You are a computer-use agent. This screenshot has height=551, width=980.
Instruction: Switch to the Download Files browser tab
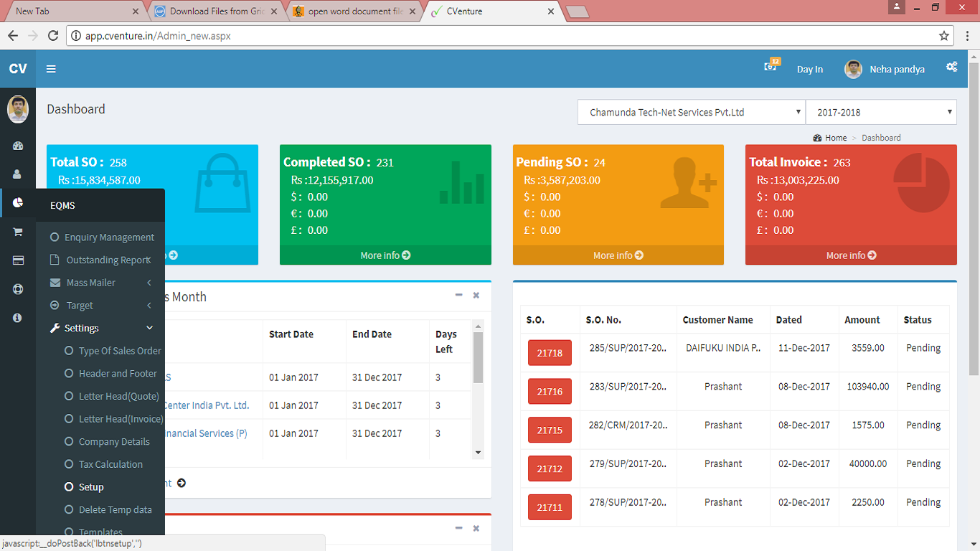[215, 11]
